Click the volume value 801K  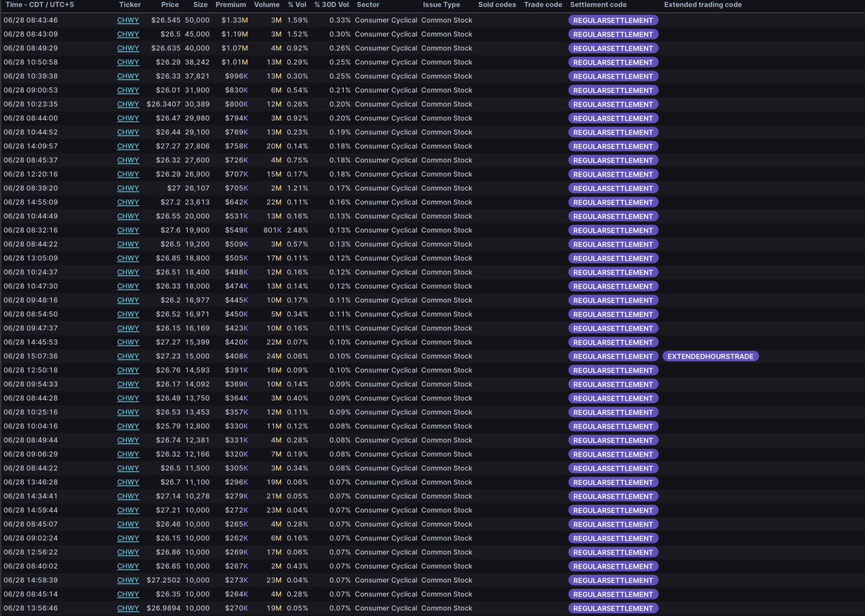(x=272, y=231)
